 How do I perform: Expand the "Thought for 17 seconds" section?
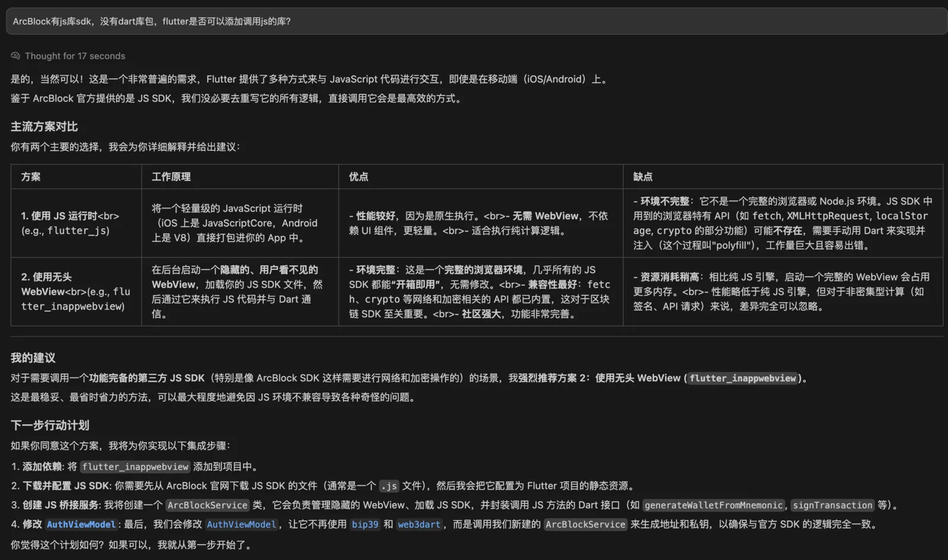(68, 56)
